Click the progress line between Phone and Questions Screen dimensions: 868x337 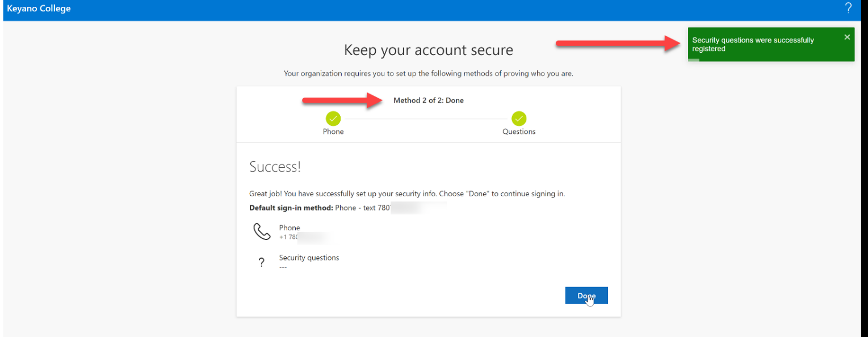coord(426,119)
